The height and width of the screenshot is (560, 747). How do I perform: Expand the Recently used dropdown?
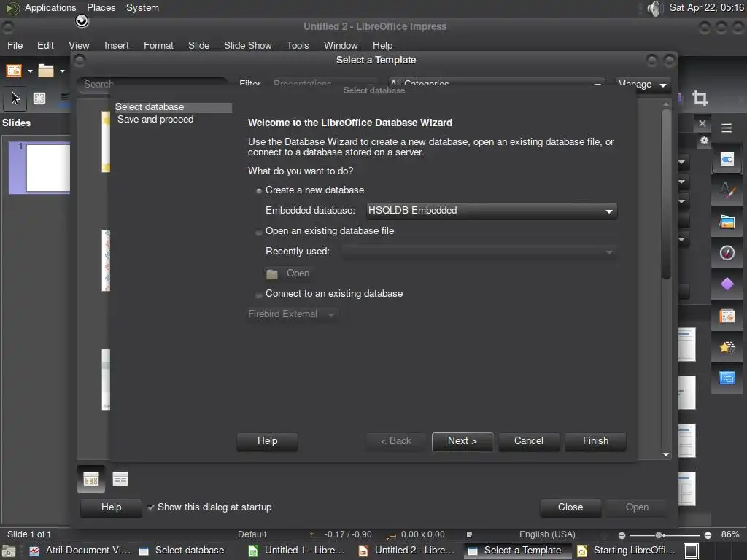479,252
